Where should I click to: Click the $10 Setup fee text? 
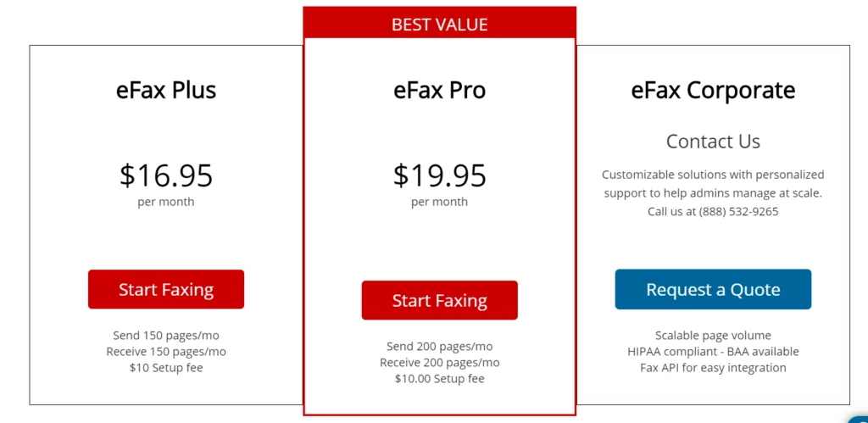click(166, 368)
